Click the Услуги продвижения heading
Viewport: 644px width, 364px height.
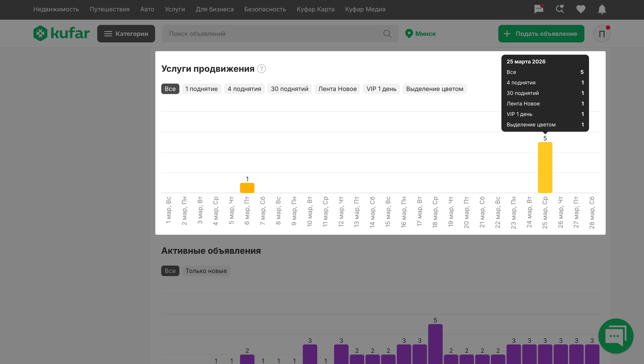[x=208, y=69]
